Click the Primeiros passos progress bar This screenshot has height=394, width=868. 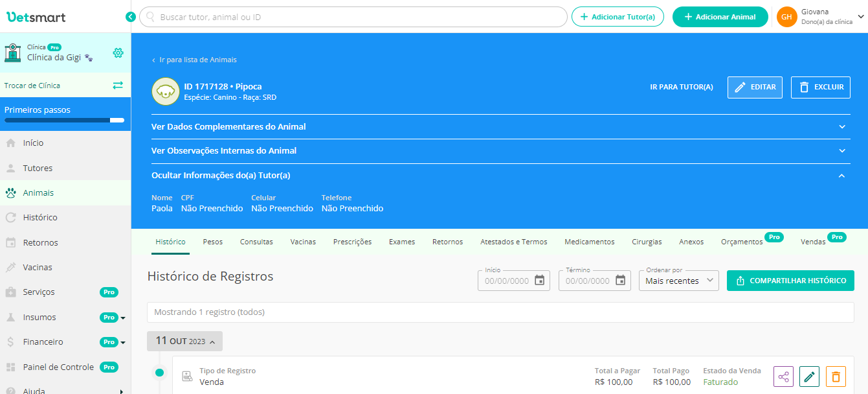[64, 120]
